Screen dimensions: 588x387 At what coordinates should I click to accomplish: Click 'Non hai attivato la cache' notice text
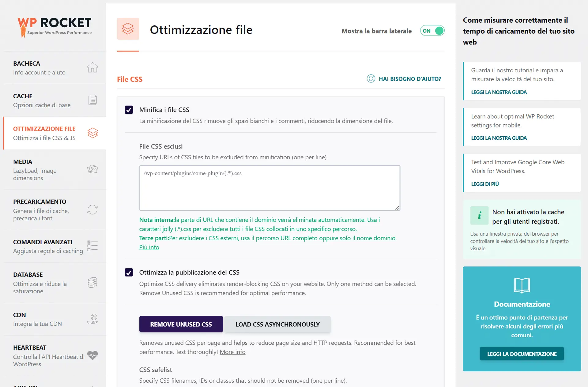528,217
